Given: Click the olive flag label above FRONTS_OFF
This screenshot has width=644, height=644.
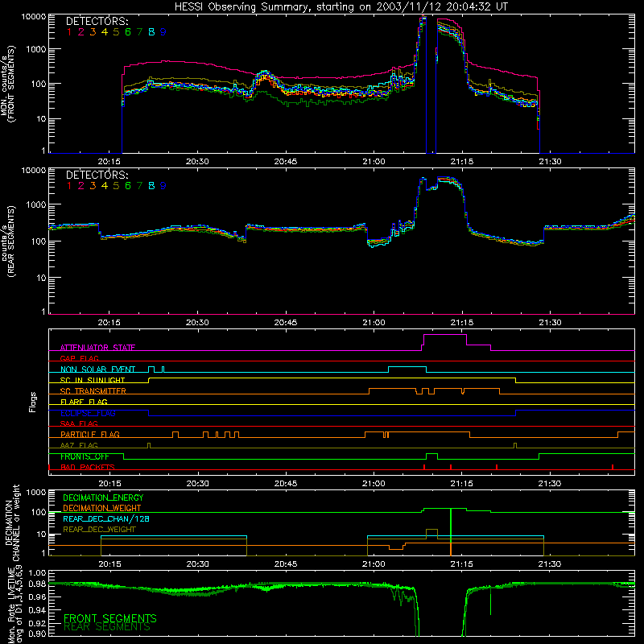Looking at the screenshot, I should pyautogui.click(x=79, y=446).
